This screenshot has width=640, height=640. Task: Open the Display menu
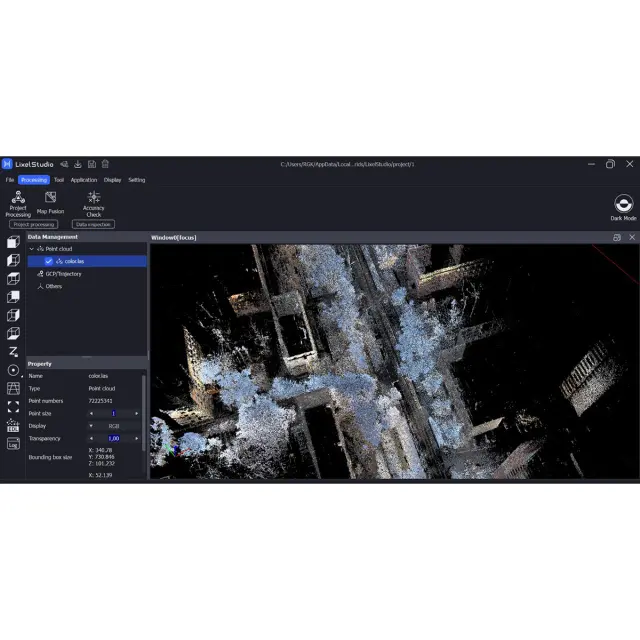click(x=112, y=180)
